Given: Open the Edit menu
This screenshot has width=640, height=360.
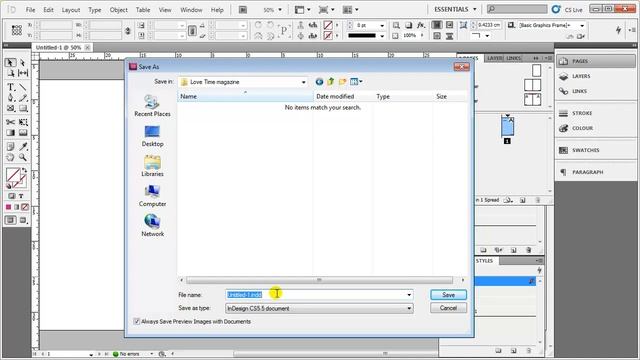Looking at the screenshot, I should 48,10.
